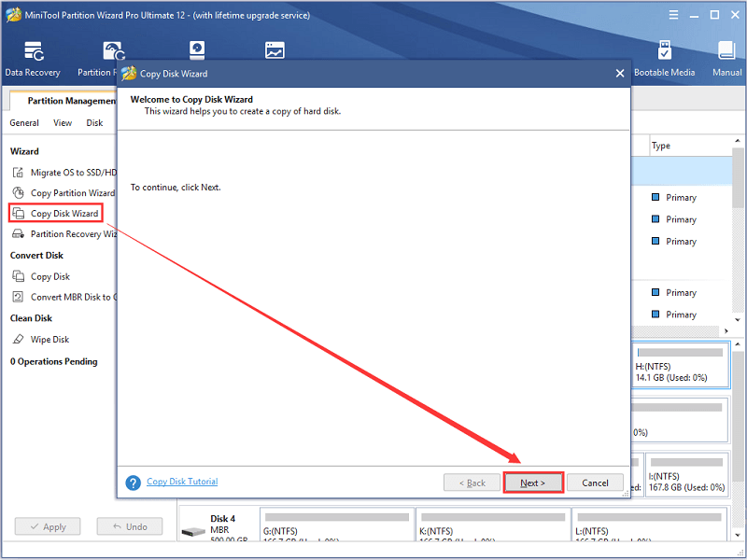
Task: Maximize the MiniTool Partition Wizard window
Action: (714, 15)
